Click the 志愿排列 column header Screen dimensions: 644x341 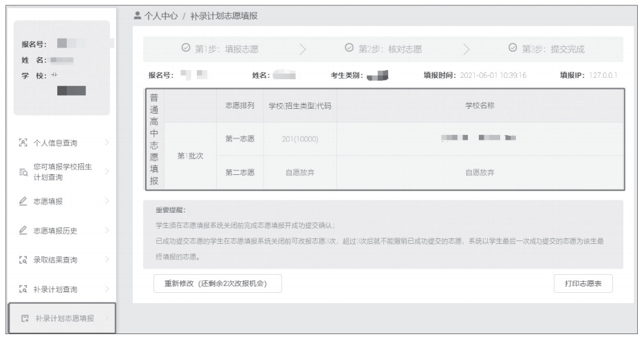[x=240, y=105]
